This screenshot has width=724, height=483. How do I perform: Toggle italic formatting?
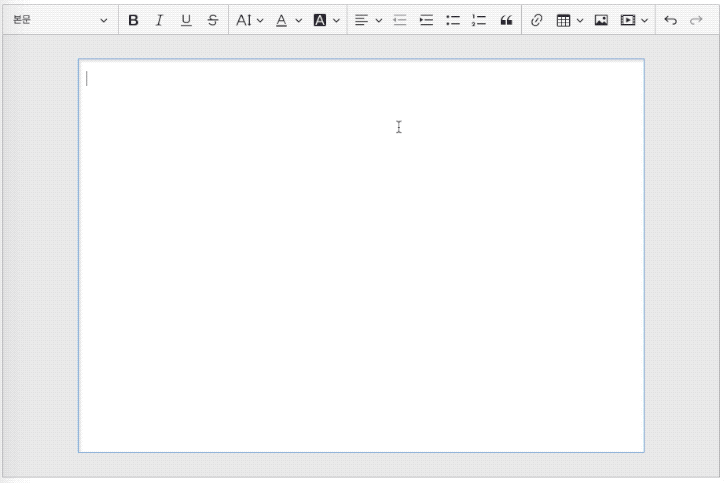tap(159, 20)
